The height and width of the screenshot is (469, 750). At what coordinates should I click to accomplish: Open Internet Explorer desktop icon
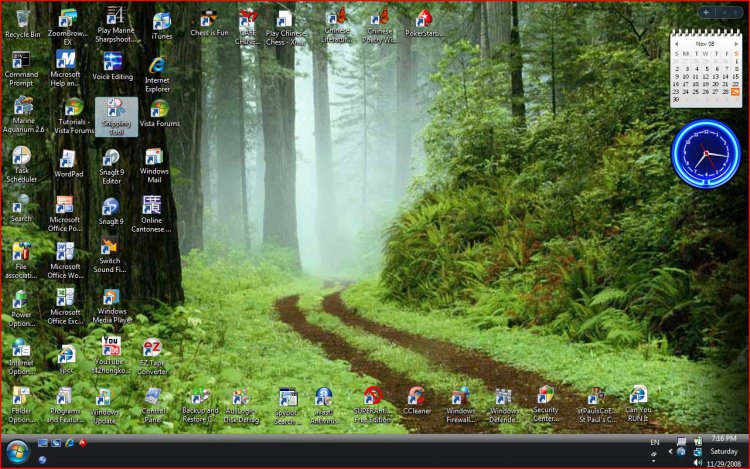pyautogui.click(x=157, y=75)
